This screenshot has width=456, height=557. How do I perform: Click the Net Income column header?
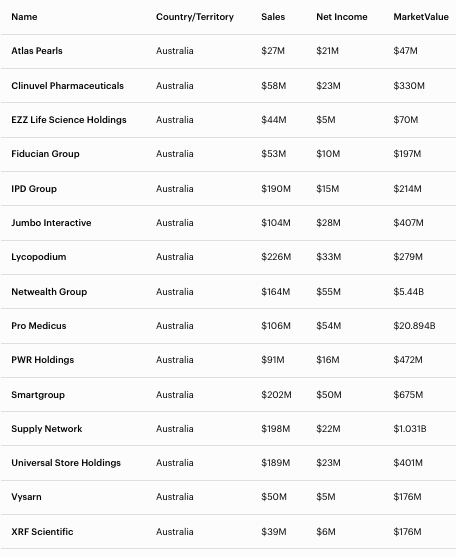click(342, 17)
